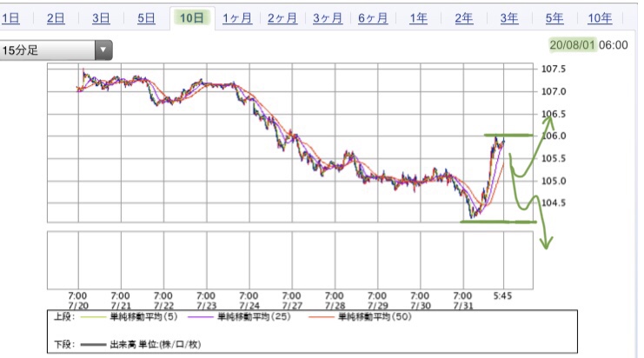
Task: Click the 7/30 date axis label
Action: click(x=420, y=305)
